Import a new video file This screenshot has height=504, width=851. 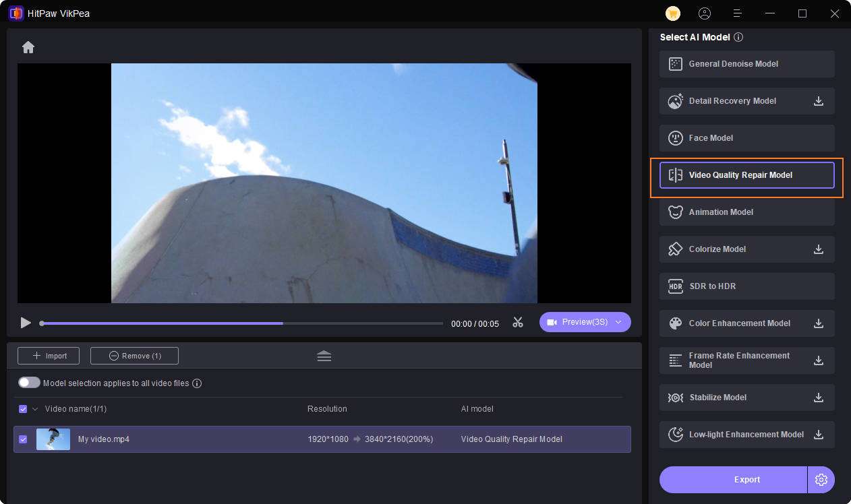tap(49, 356)
